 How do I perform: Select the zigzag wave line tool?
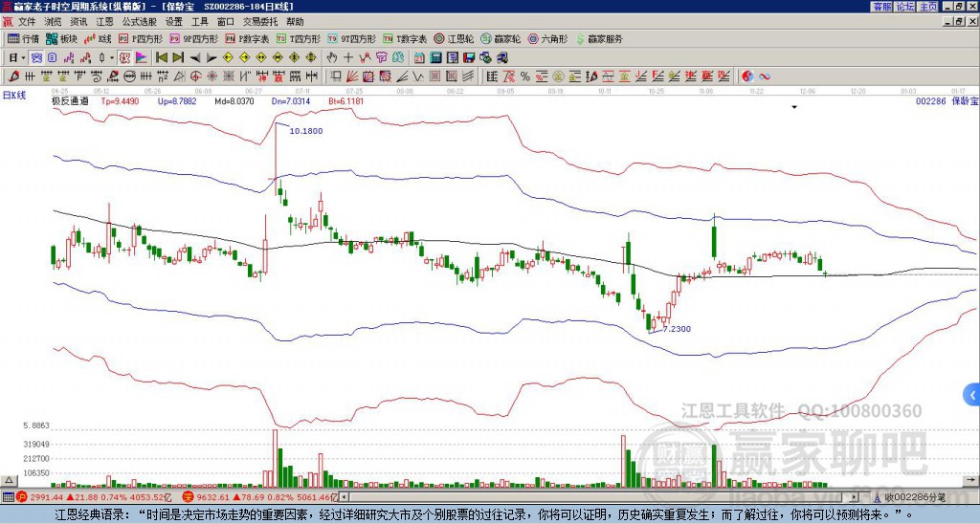click(417, 76)
